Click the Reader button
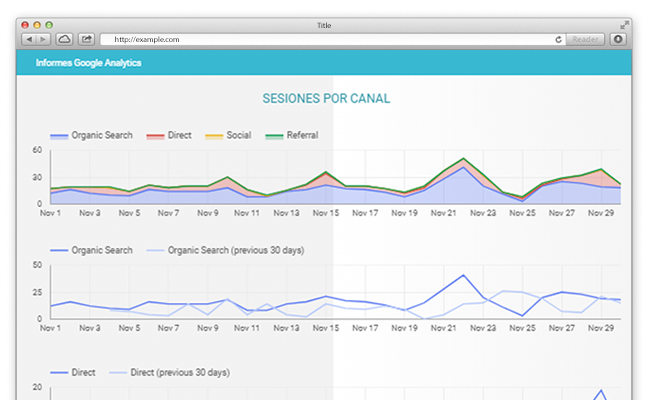The width and height of the screenshot is (650, 400). 585,39
